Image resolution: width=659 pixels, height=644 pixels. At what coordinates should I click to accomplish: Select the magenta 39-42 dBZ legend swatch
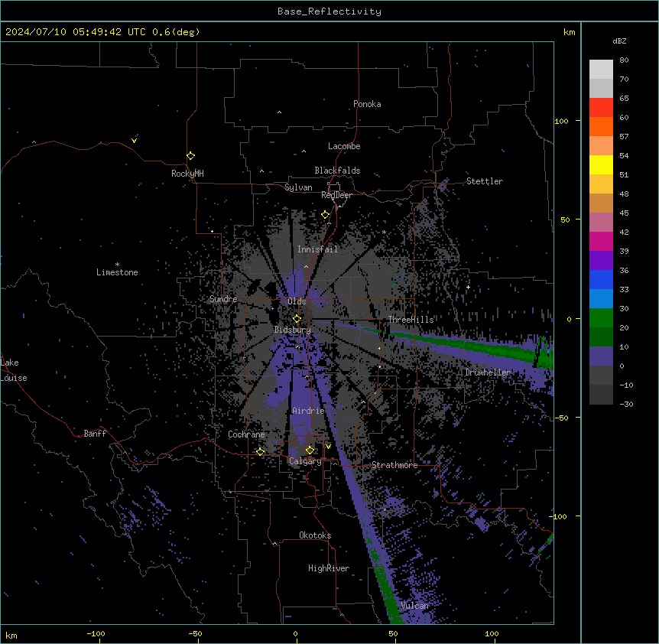[601, 241]
